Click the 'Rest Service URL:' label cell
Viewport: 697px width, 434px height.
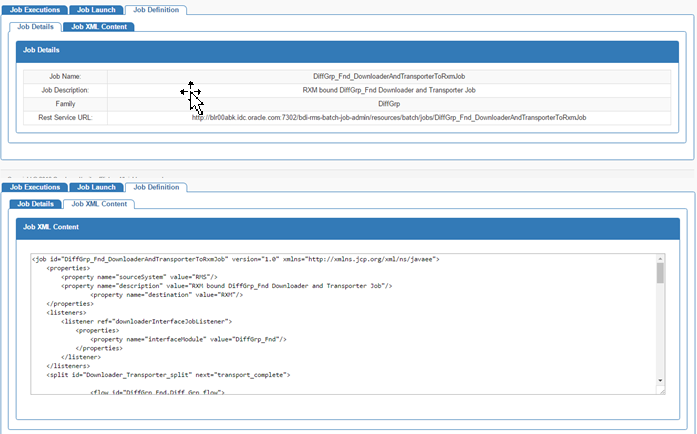click(65, 118)
